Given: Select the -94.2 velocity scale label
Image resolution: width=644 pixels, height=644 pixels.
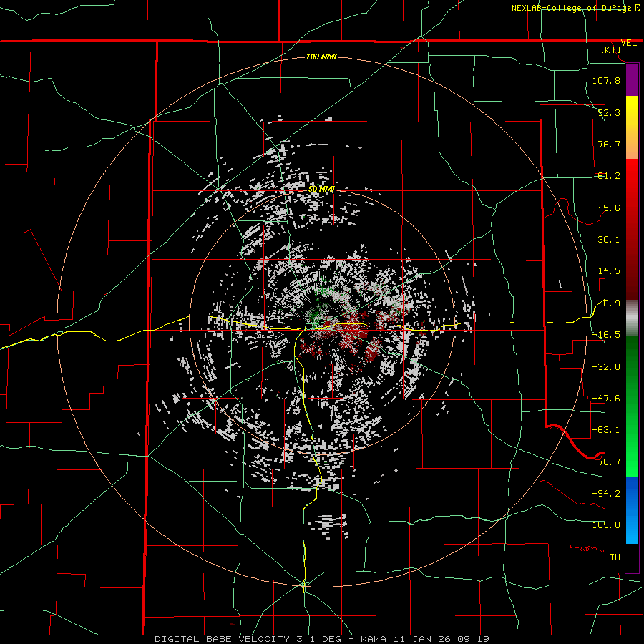Looking at the screenshot, I should pyautogui.click(x=606, y=494).
